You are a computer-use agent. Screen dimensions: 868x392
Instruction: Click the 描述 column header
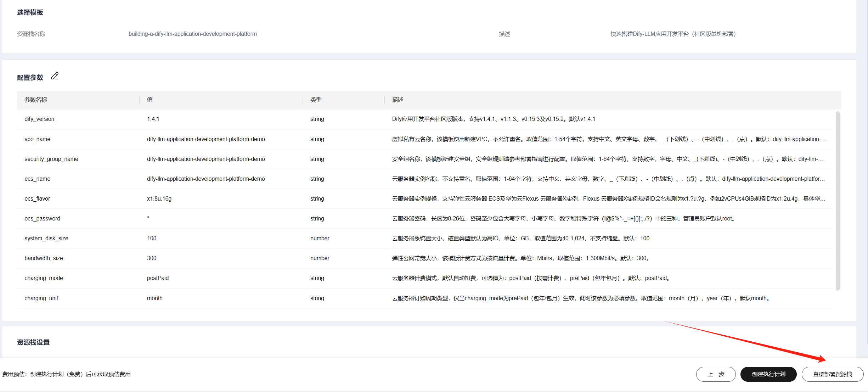click(x=398, y=100)
